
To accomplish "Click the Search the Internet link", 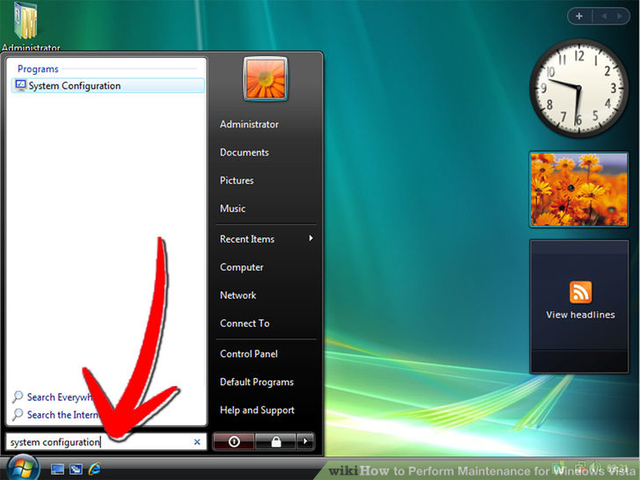I will pyautogui.click(x=56, y=415).
